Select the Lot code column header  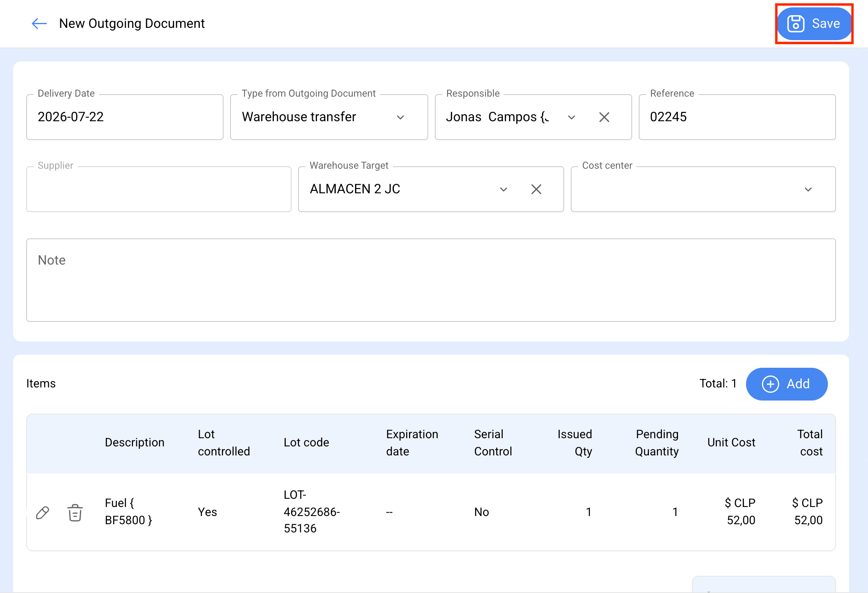307,443
